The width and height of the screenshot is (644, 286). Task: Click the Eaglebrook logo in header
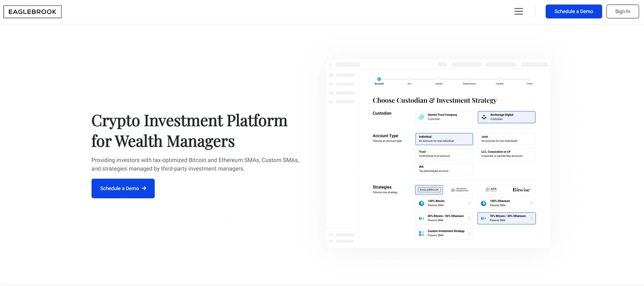[32, 12]
